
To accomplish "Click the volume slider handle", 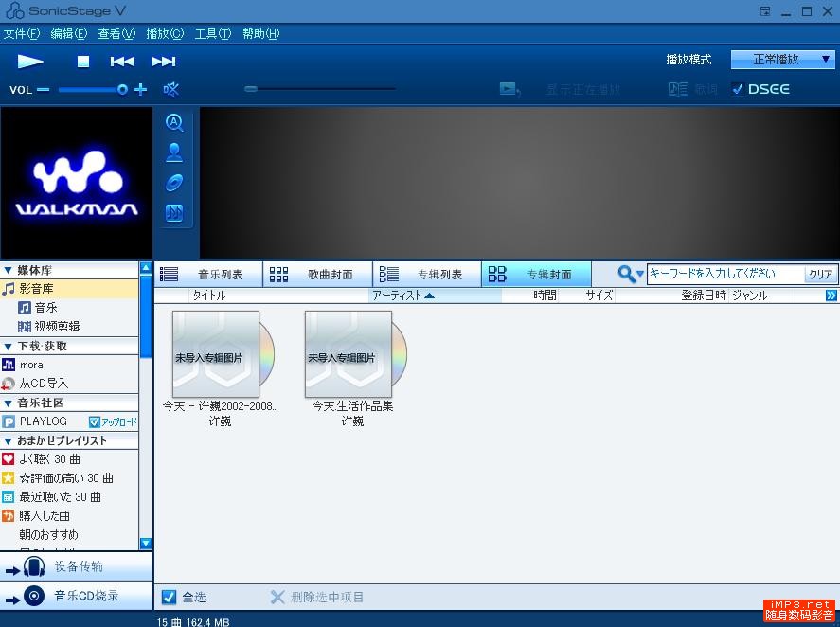I will tap(123, 89).
